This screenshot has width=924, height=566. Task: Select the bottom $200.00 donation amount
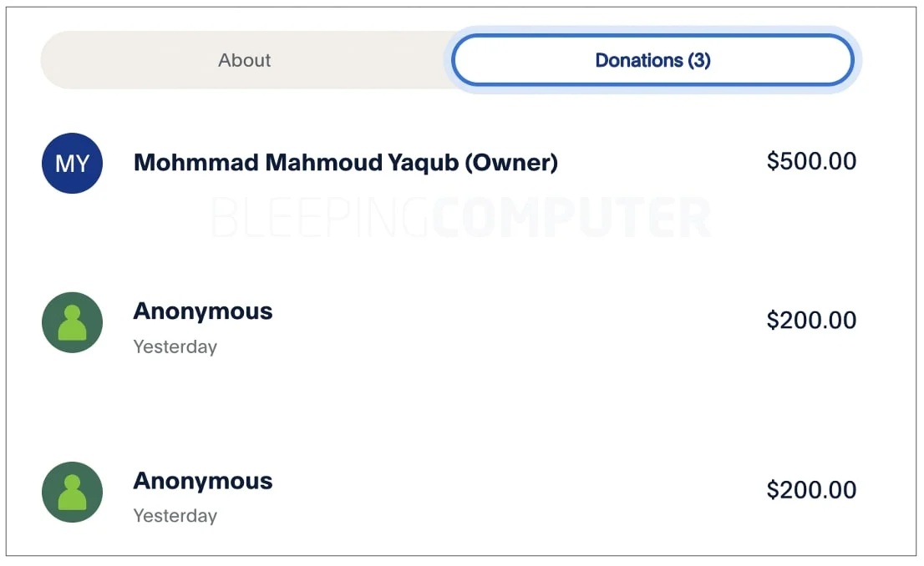tap(811, 490)
